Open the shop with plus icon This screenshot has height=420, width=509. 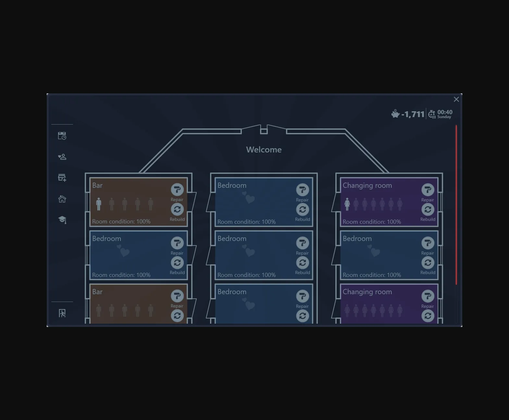[62, 178]
